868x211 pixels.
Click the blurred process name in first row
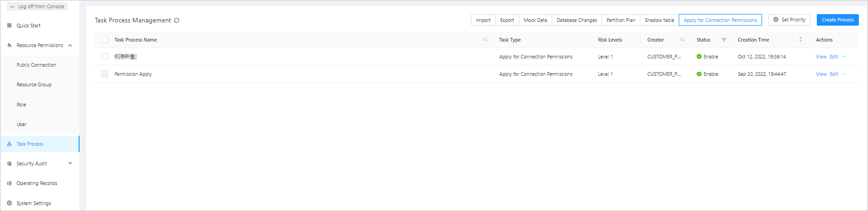coord(126,57)
